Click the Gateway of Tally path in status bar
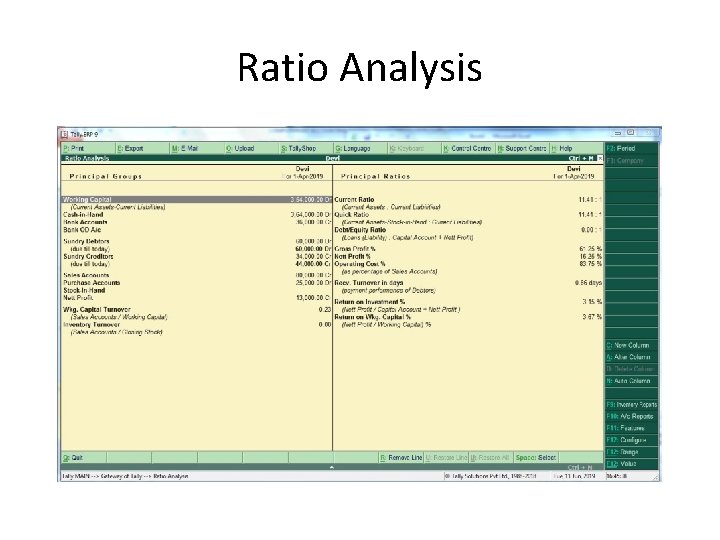Image resolution: width=720 pixels, height=540 pixels. [x=121, y=477]
